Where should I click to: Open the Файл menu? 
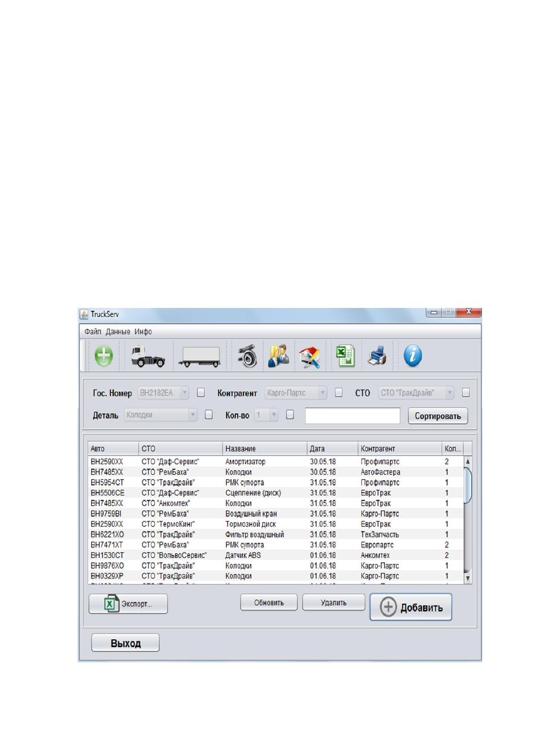pyautogui.click(x=93, y=332)
